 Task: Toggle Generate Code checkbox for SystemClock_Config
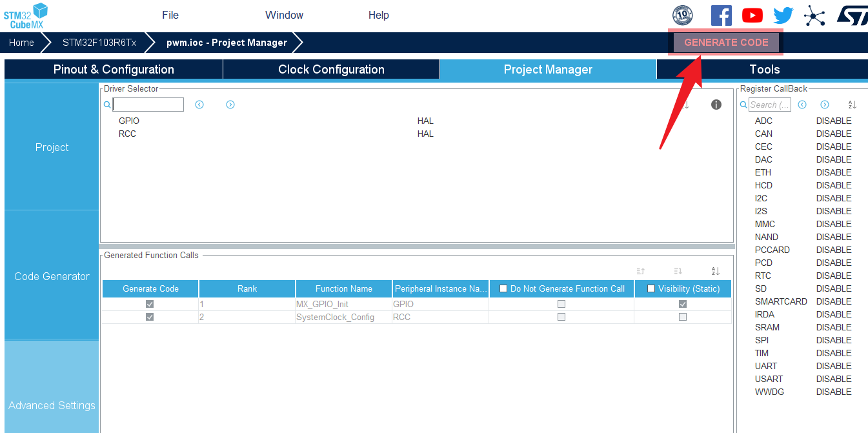click(x=150, y=317)
